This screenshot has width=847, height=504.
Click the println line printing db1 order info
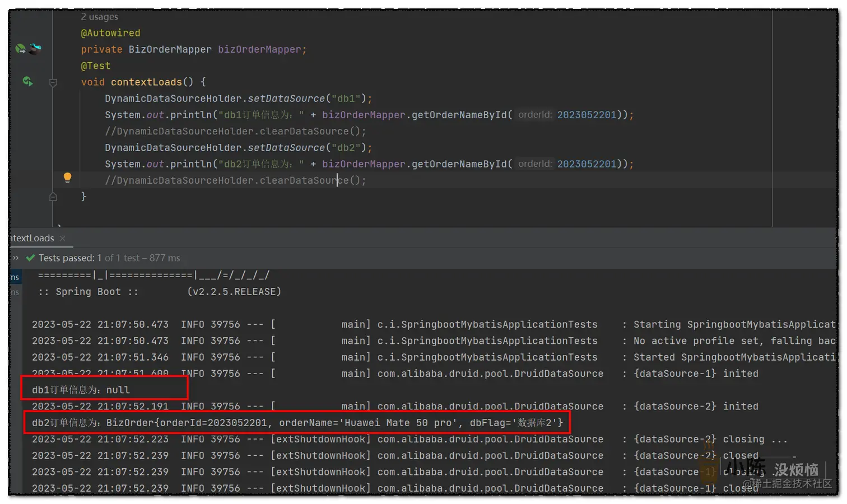[369, 115]
